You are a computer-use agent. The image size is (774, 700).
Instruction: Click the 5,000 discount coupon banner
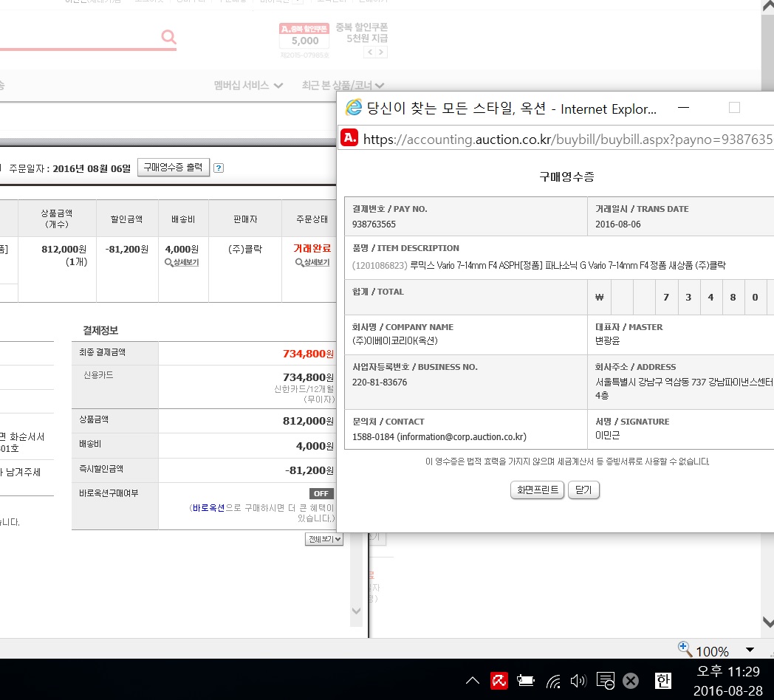[x=304, y=35]
